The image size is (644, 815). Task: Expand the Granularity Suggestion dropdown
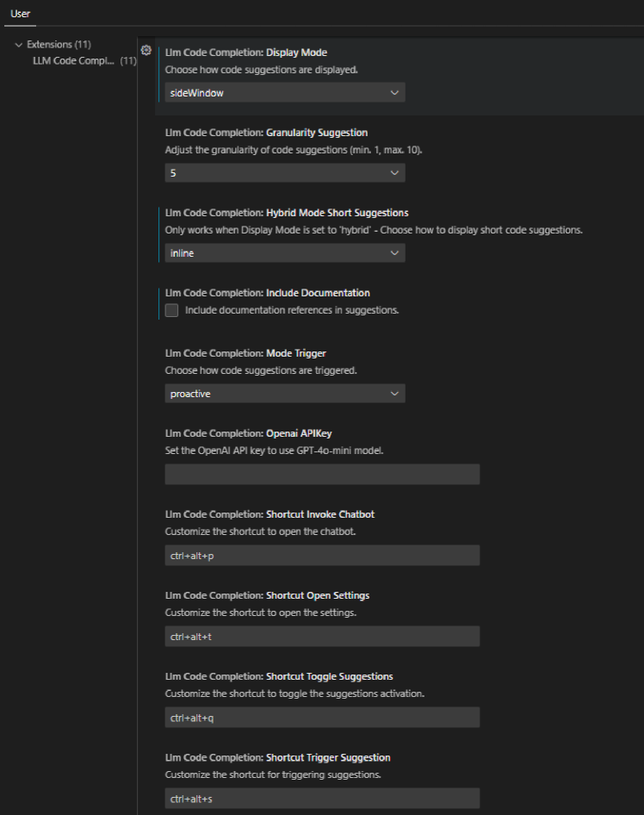[284, 173]
